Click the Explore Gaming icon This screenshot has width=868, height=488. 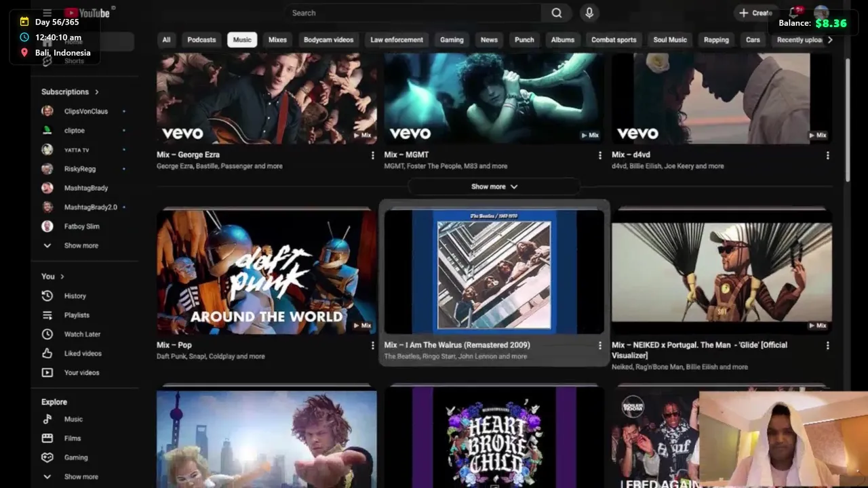47,457
